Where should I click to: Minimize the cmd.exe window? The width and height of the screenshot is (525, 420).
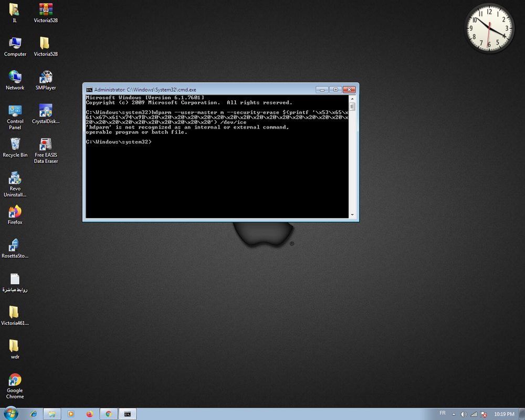[x=322, y=89]
